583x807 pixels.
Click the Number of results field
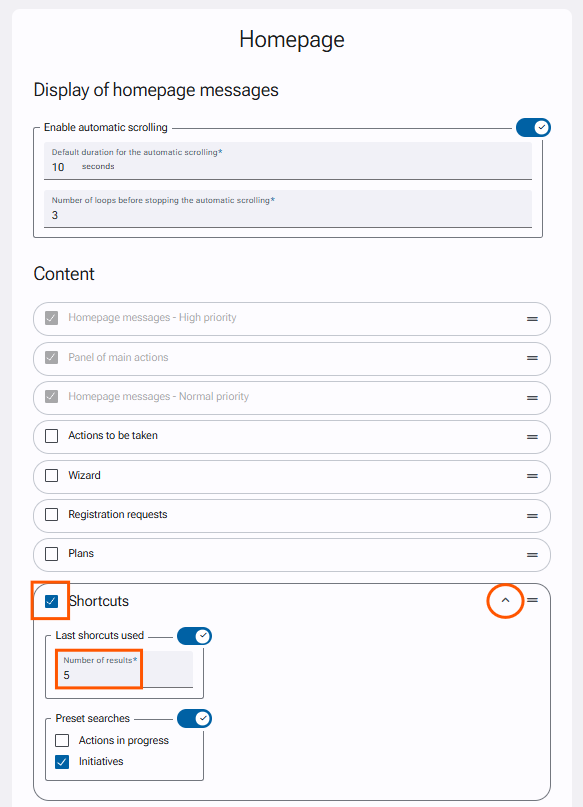coord(124,669)
